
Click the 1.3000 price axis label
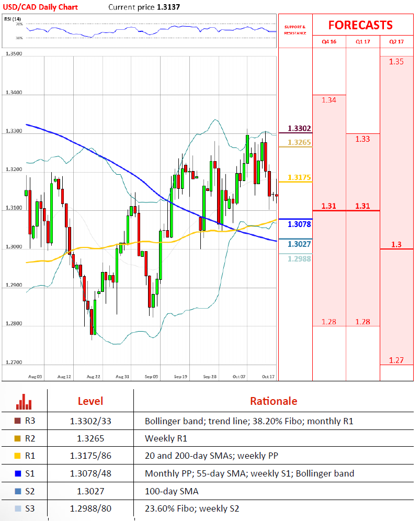(14, 246)
